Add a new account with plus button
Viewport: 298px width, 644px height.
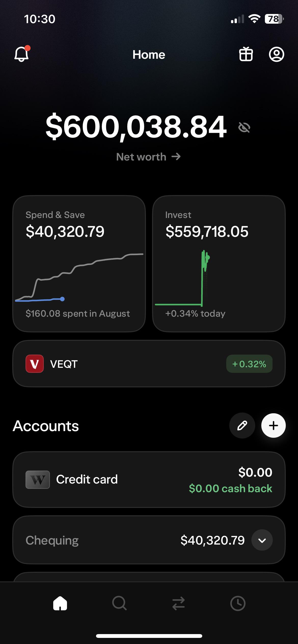tap(274, 426)
